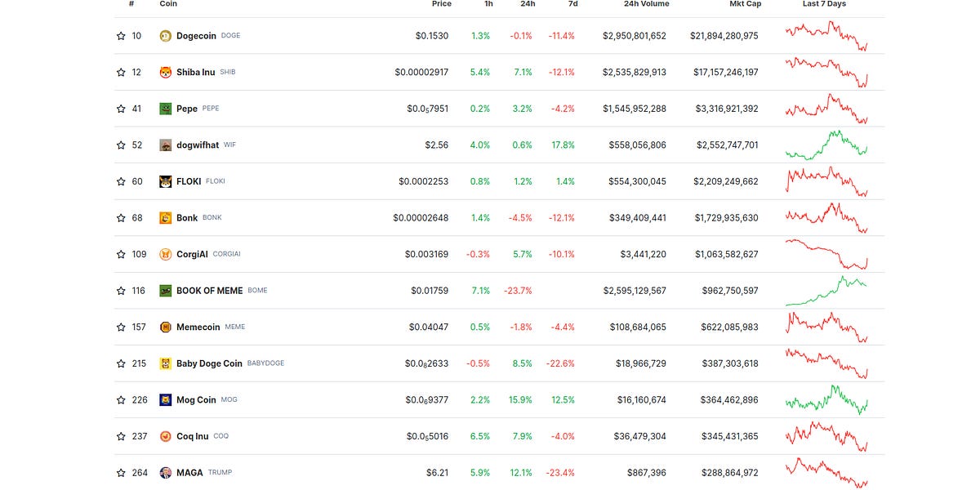Click the Mog Coin logo
The image size is (980, 490).
coord(165,399)
